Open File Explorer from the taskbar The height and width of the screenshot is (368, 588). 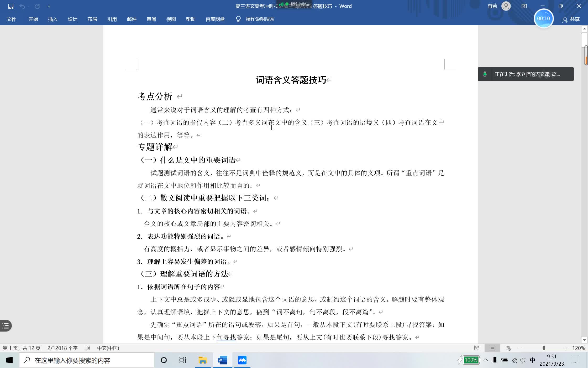(203, 360)
